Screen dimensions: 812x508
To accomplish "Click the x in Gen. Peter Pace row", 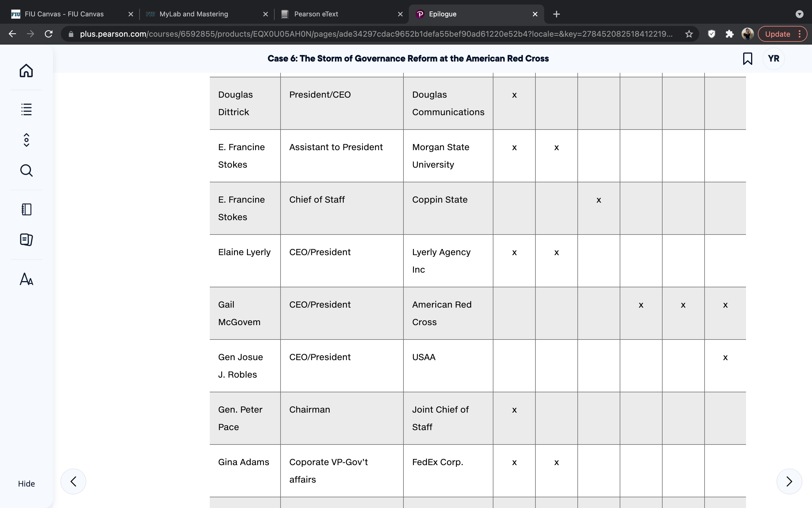I will tap(514, 410).
